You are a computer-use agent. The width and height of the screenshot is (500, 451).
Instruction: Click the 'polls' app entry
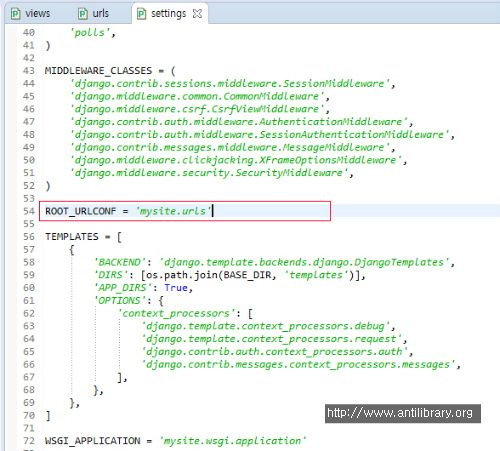(x=90, y=33)
